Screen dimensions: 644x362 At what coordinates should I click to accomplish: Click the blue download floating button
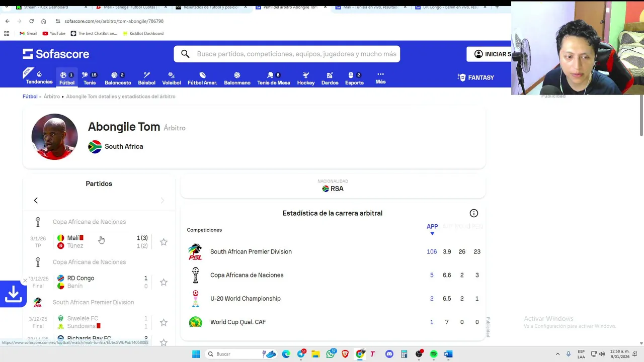[13, 294]
